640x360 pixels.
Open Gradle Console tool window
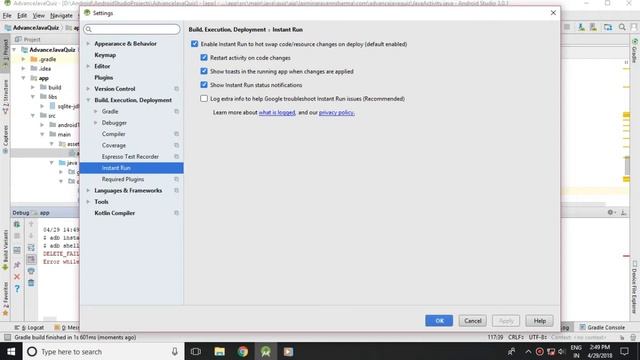tap(602, 327)
